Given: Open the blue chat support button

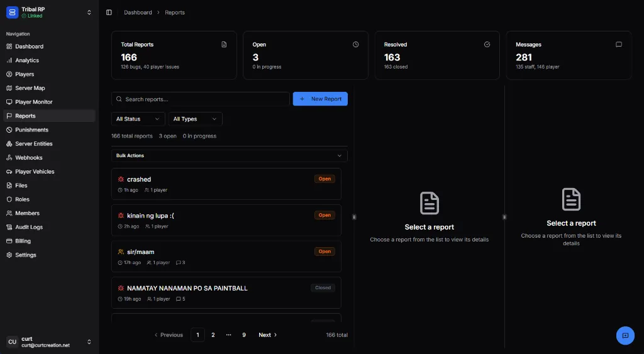Looking at the screenshot, I should (x=625, y=336).
